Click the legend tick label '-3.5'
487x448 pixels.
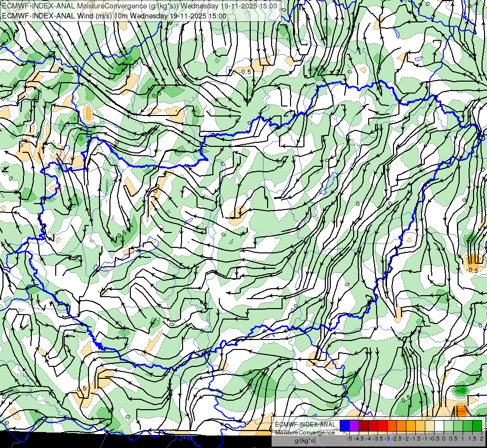(x=378, y=439)
